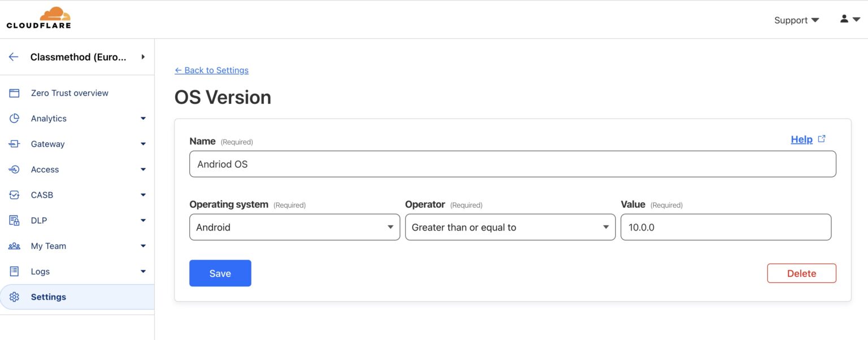Click the Logs sidebar icon
Screen dimensions: 868x340
pyautogui.click(x=14, y=271)
